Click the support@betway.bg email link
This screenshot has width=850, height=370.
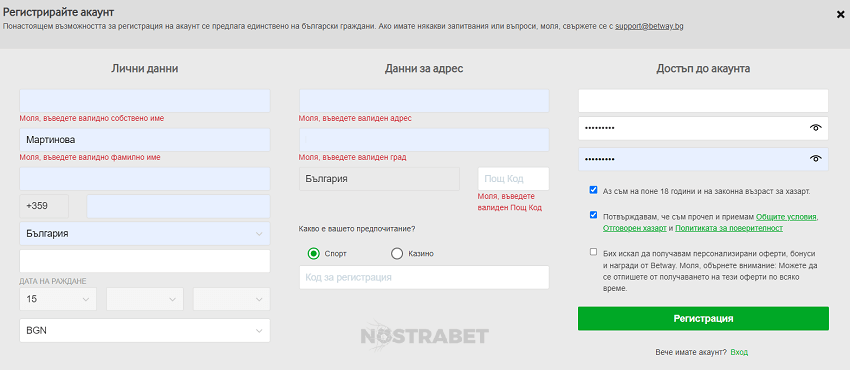(x=649, y=26)
